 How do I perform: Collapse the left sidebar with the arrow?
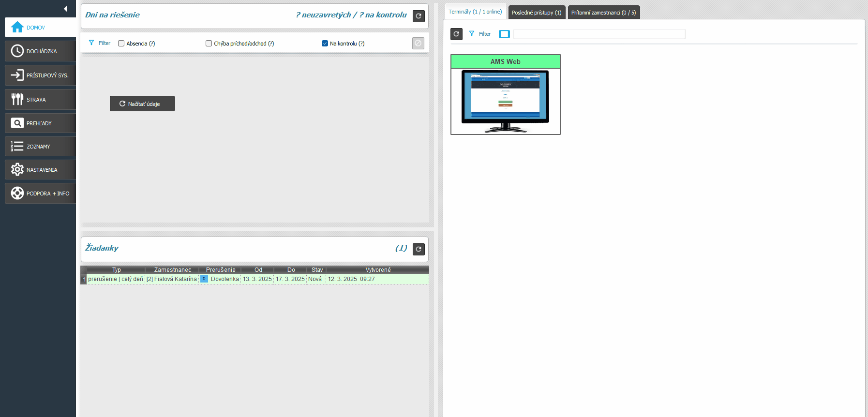[x=65, y=9]
